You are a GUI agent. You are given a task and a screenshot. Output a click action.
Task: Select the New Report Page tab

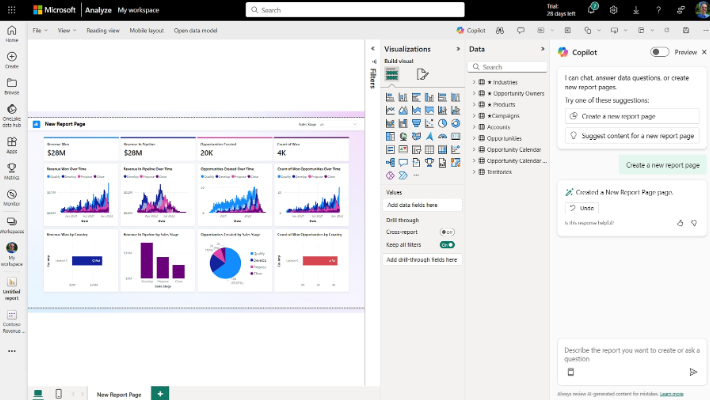119,395
